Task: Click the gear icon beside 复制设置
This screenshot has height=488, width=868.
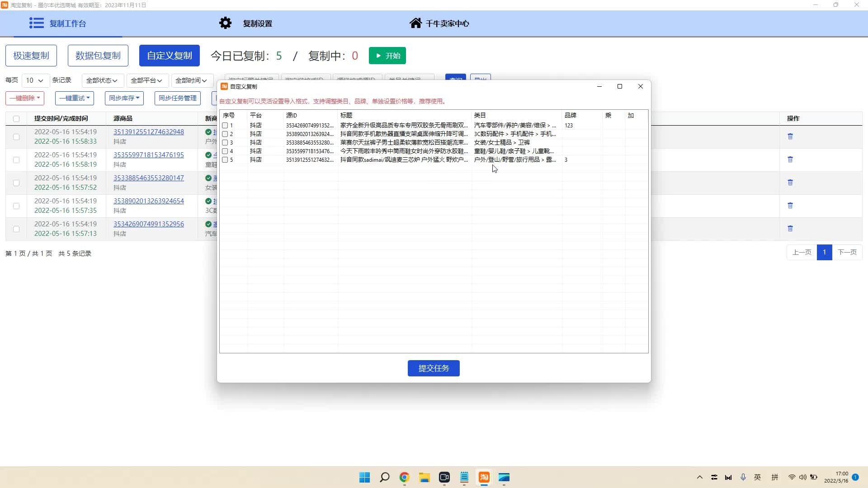Action: coord(225,23)
